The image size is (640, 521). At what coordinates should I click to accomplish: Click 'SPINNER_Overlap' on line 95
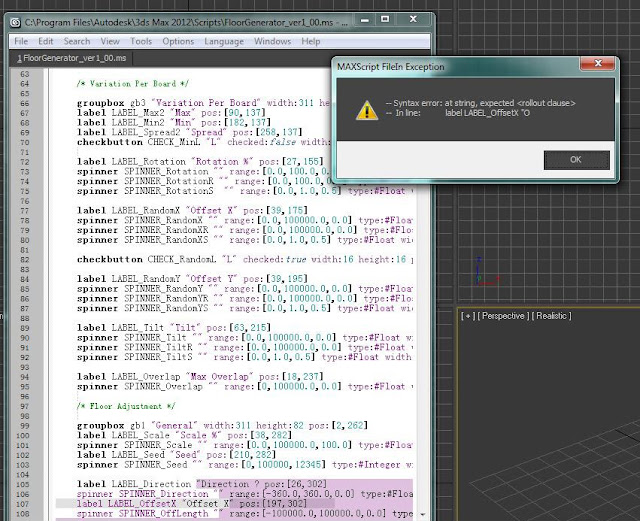click(x=163, y=387)
